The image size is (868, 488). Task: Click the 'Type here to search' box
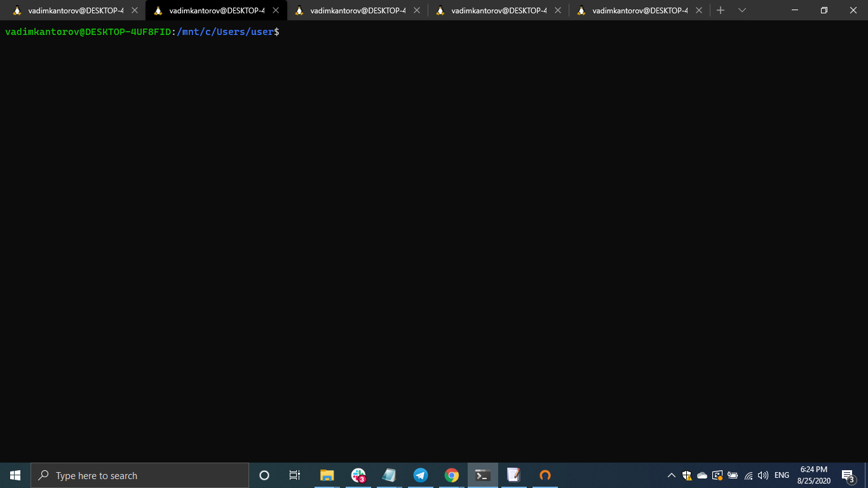[140, 475]
